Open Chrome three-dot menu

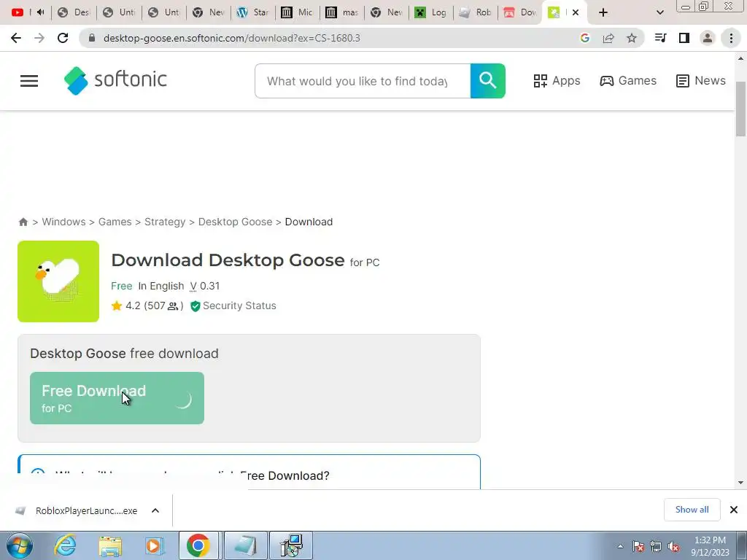731,38
